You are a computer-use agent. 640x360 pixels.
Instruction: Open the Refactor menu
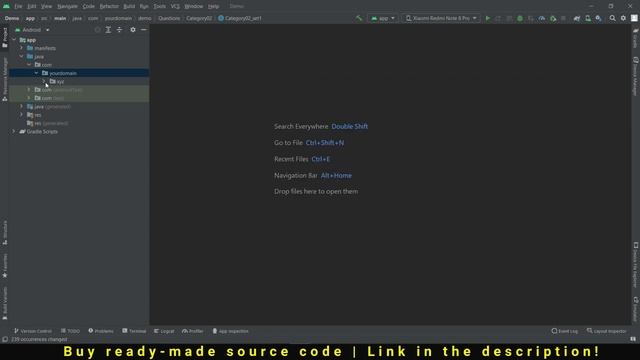point(109,7)
